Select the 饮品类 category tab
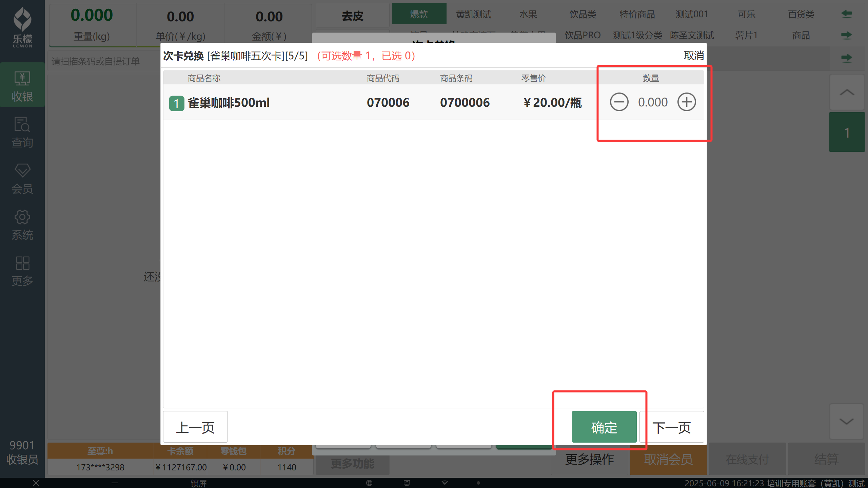The width and height of the screenshot is (868, 488). [583, 14]
